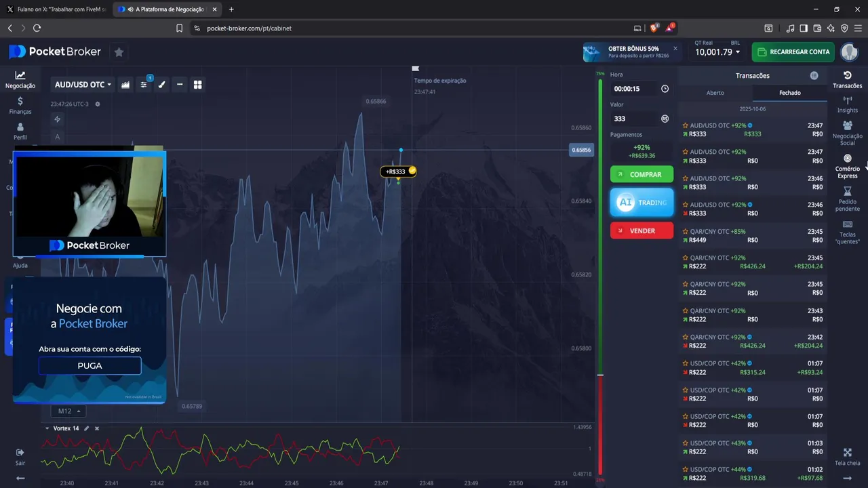Click the currency switch icon beside Valor
This screenshot has width=868, height=488.
[665, 119]
